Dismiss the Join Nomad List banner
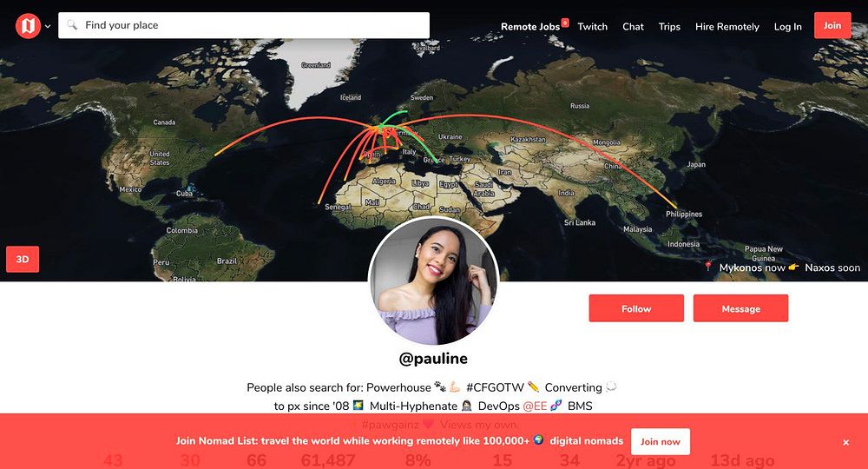The height and width of the screenshot is (469, 868). 845,442
